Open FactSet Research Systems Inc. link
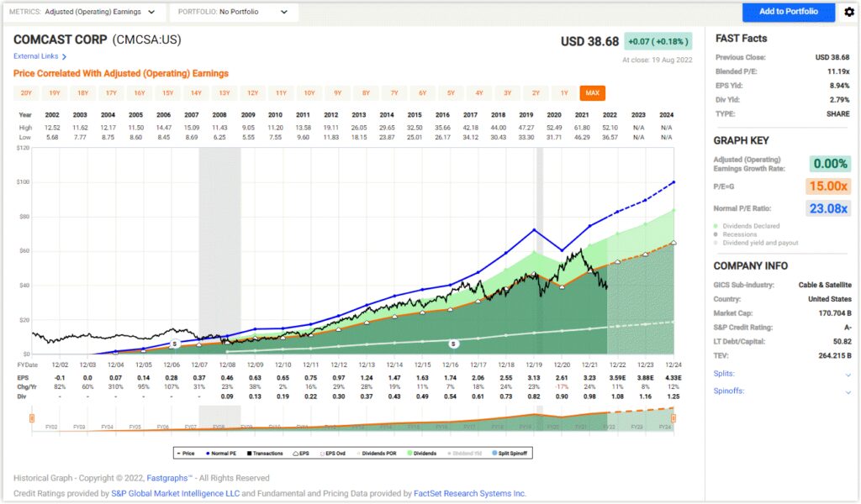This screenshot has width=861, height=504. tap(469, 494)
